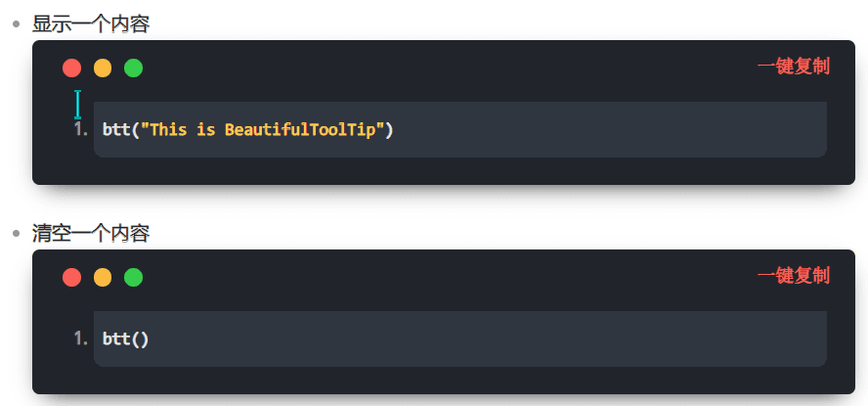Click the btt function name before the string
This screenshot has height=406, width=868.
pyautogui.click(x=115, y=129)
